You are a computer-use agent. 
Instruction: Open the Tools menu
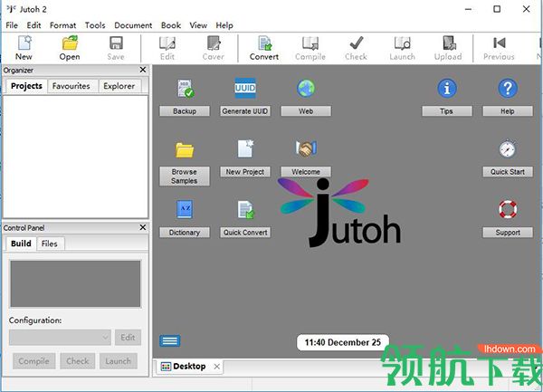[x=95, y=25]
